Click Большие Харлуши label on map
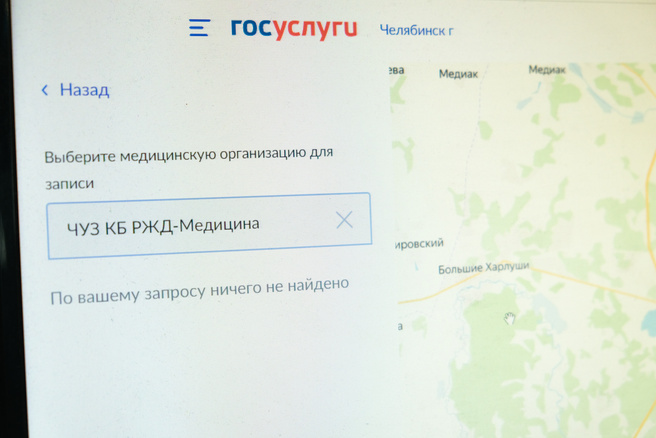This screenshot has width=656, height=438. (x=484, y=268)
